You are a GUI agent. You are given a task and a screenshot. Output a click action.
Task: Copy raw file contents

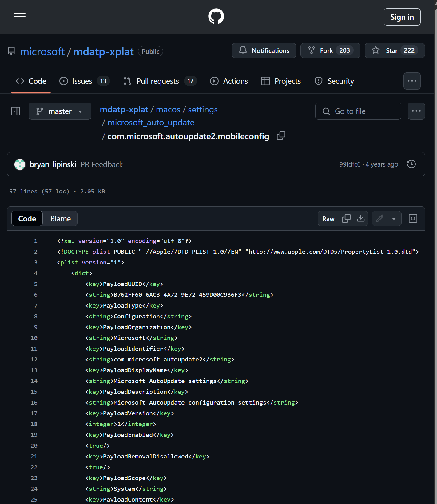tap(346, 219)
